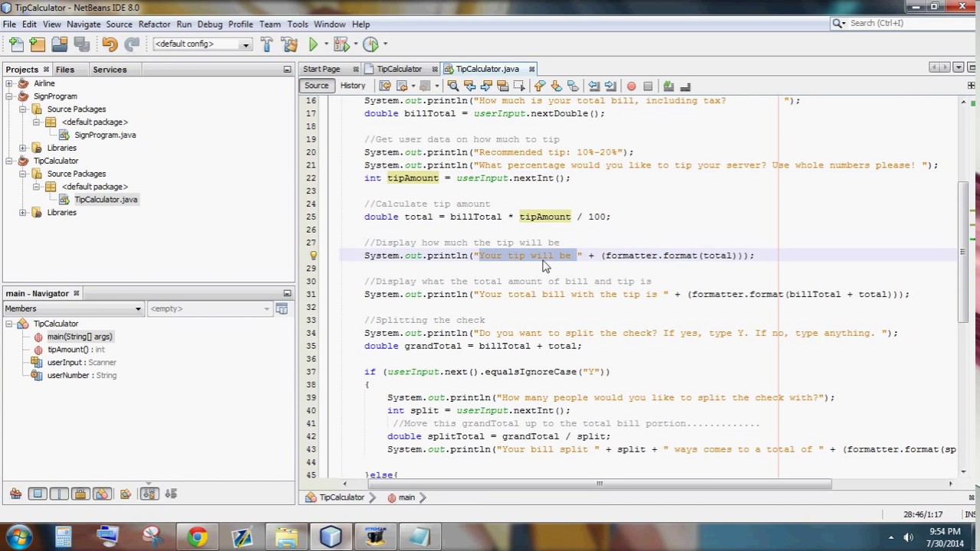Toggle Show Inner Classes in Navigator

[x=103, y=494]
